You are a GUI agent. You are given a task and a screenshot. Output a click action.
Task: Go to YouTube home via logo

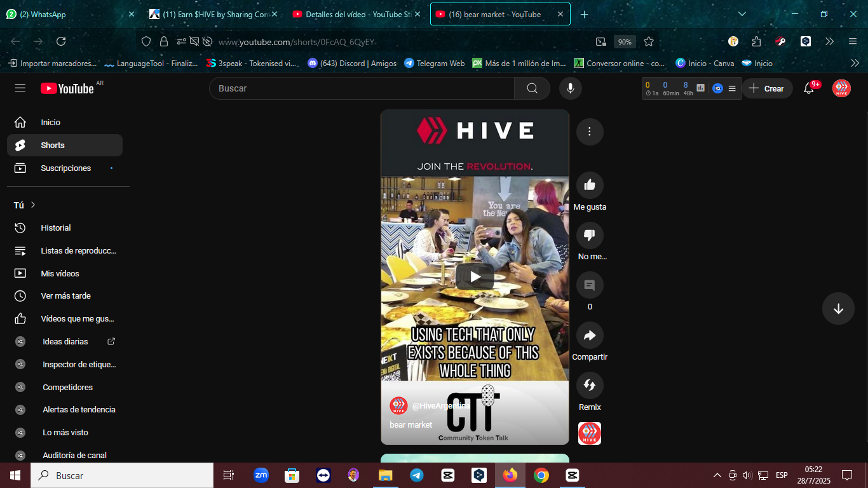[x=67, y=88]
